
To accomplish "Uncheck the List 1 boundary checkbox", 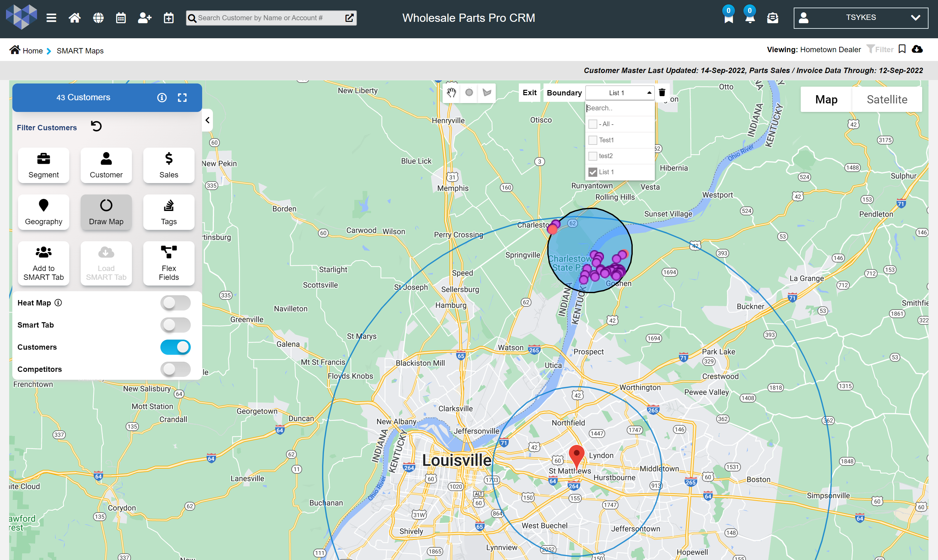I will coord(593,172).
